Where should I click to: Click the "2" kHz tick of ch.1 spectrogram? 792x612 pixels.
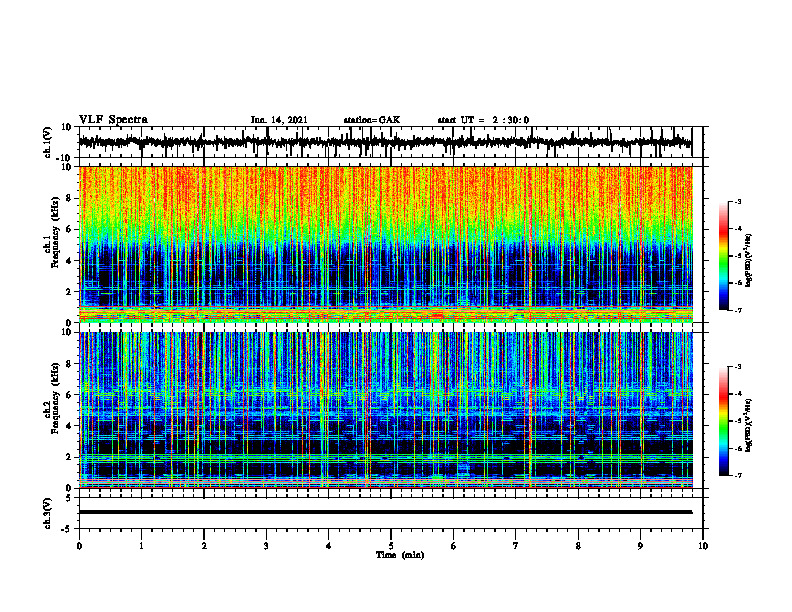pos(69,292)
